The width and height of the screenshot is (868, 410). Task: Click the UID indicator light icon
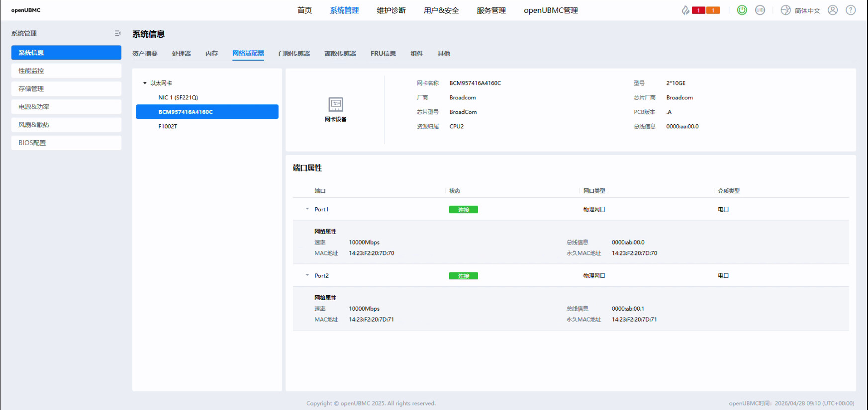[x=760, y=10]
